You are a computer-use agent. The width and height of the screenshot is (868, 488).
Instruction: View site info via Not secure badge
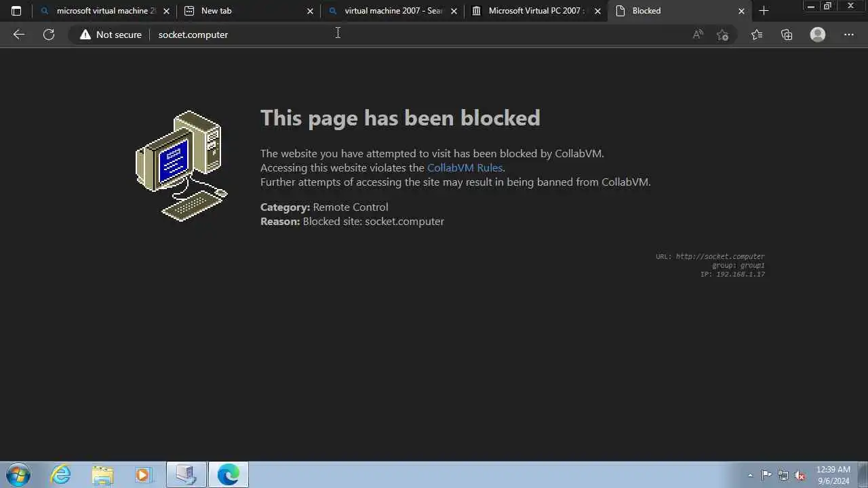(111, 35)
